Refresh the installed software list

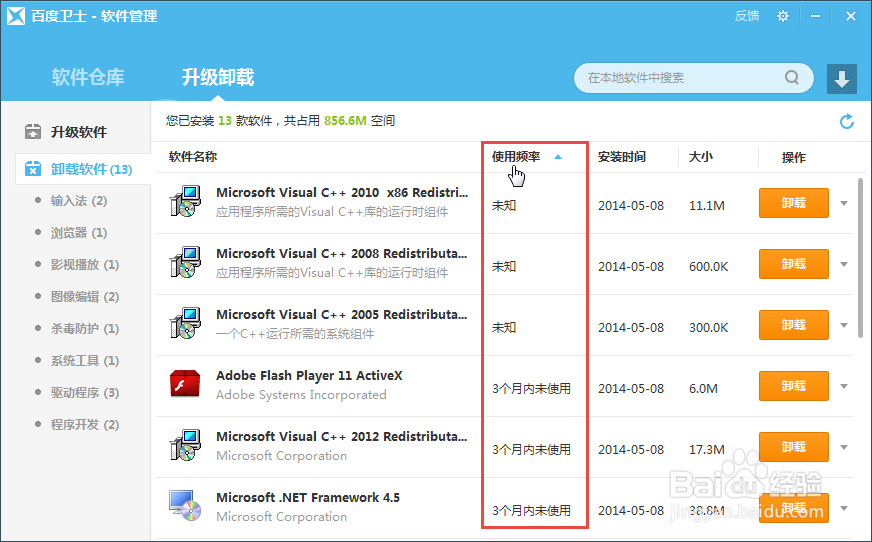tap(846, 121)
